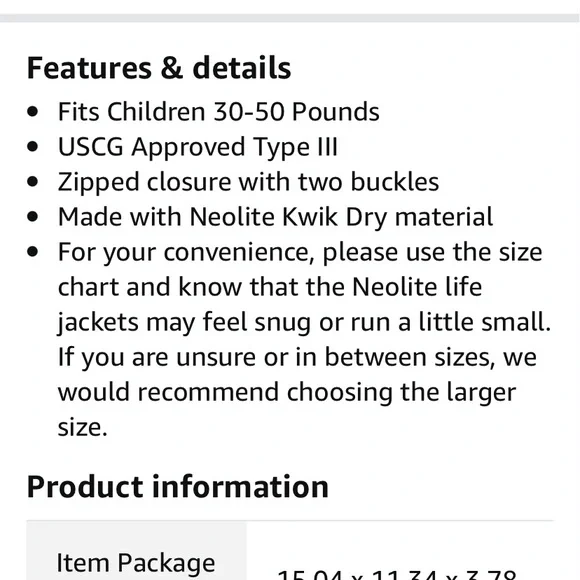Click bullet dot beside Zipped closure line

coord(33,182)
